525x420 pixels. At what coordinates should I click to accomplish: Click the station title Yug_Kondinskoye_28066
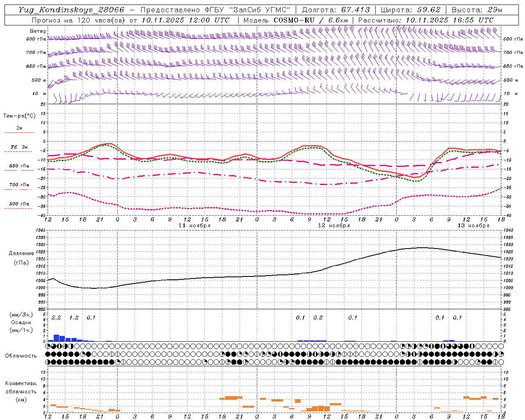71,10
